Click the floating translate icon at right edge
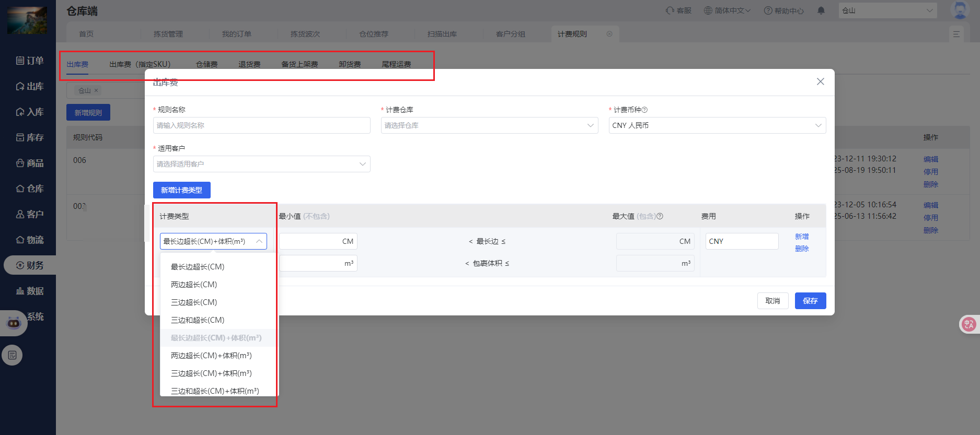The height and width of the screenshot is (435, 980). pyautogui.click(x=969, y=324)
